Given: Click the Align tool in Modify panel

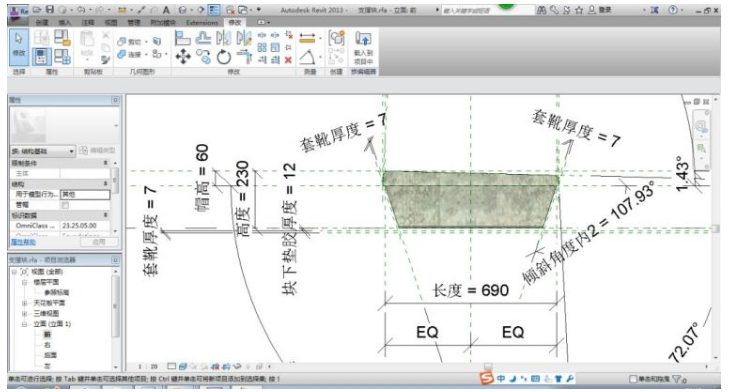Looking at the screenshot, I should 182,38.
